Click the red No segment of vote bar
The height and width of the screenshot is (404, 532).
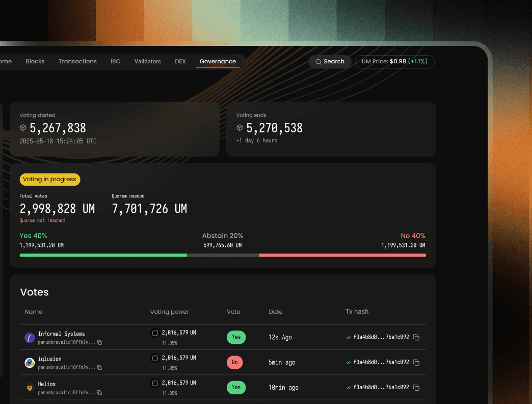coord(342,255)
